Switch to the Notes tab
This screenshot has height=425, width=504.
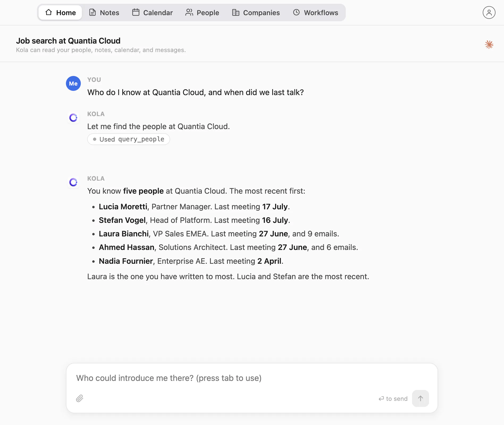coord(104,12)
